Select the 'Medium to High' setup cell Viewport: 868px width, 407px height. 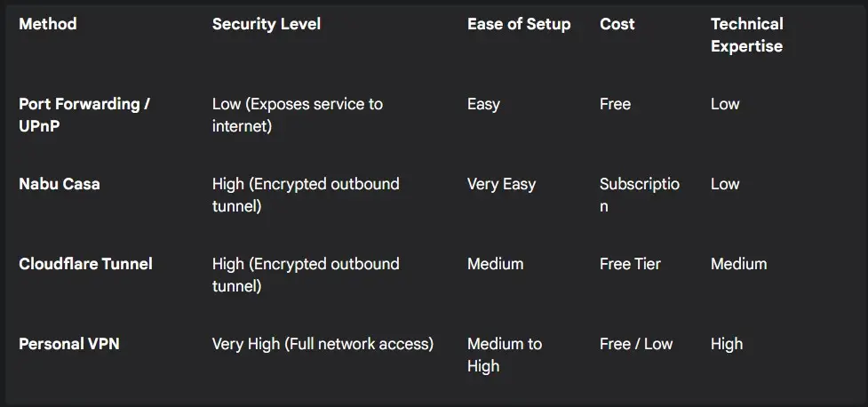(505, 355)
